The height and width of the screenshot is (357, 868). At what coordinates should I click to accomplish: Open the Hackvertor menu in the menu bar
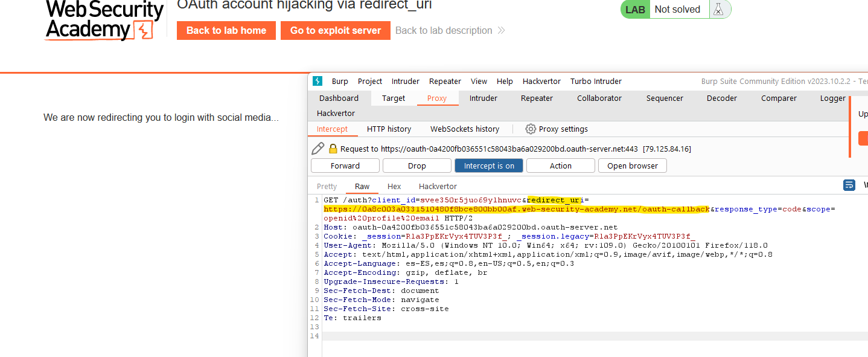tap(541, 81)
